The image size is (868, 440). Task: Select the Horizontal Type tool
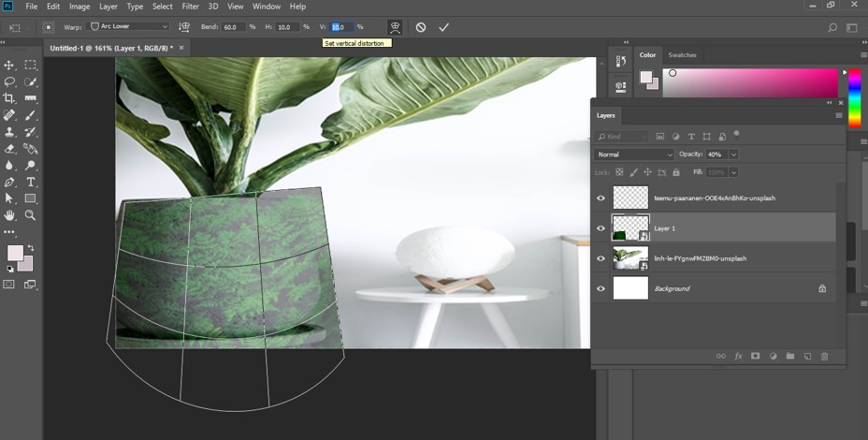31,182
